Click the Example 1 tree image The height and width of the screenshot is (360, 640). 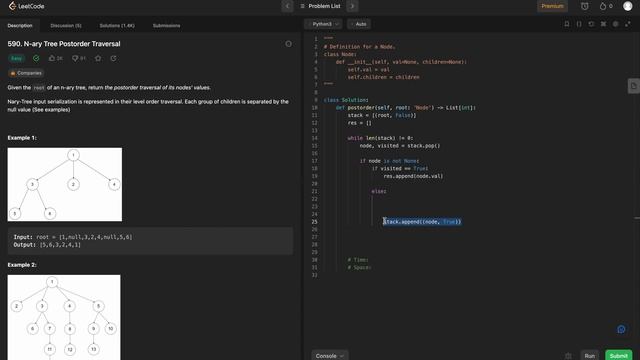tap(64, 184)
